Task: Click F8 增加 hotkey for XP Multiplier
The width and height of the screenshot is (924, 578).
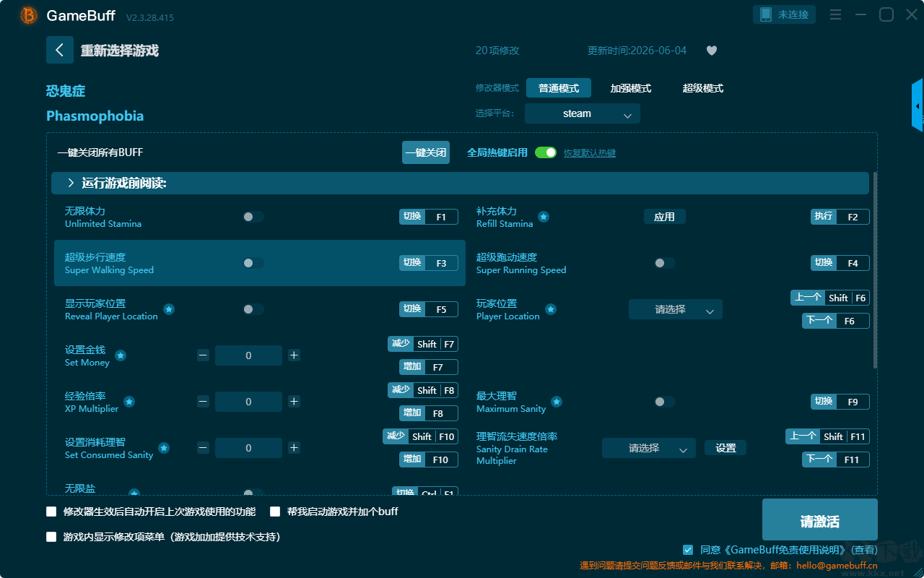Action: tap(429, 413)
